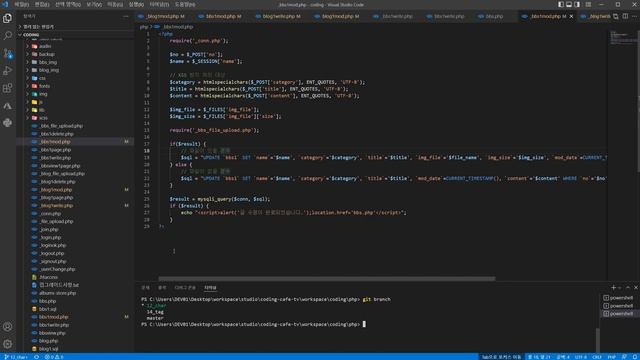
Task: Close the terminal panel
Action: [x=636, y=288]
